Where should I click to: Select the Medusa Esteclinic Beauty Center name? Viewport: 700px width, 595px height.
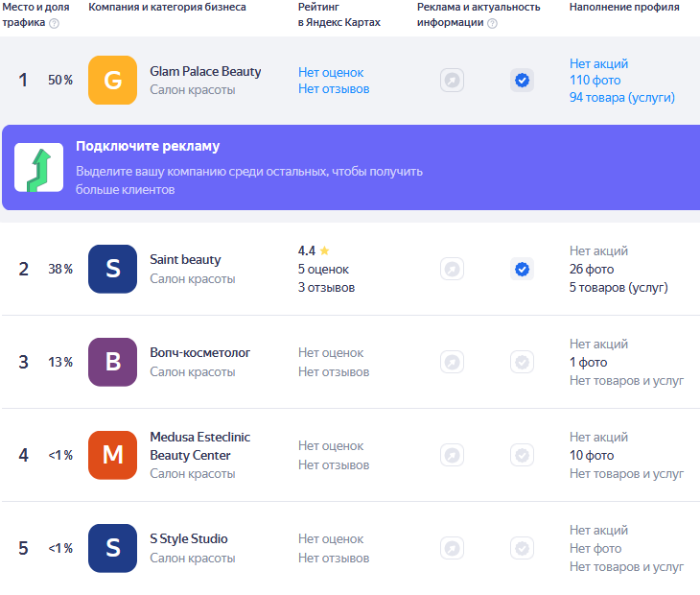click(200, 446)
